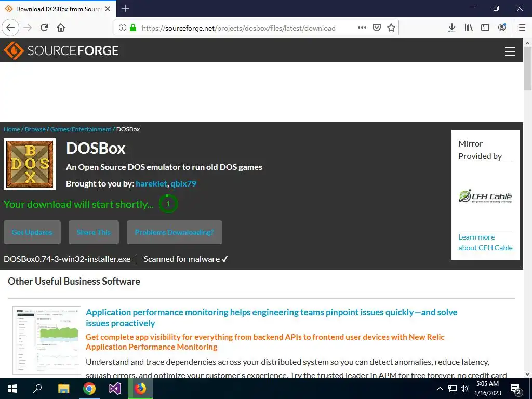Click the scrollbar down arrow
Viewport: 532px width, 399px height.
click(x=527, y=374)
